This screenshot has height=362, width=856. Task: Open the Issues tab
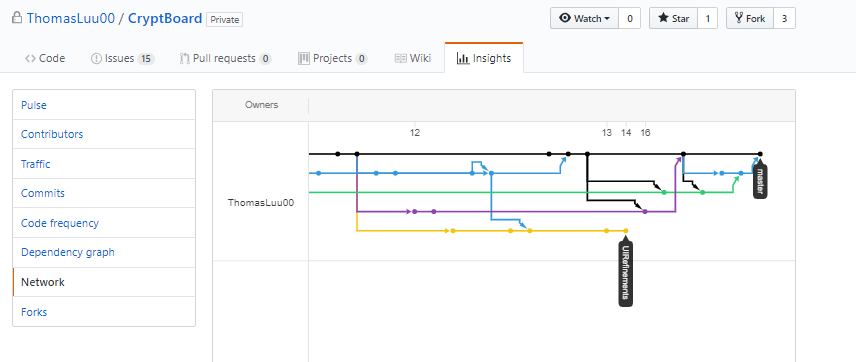(122, 58)
